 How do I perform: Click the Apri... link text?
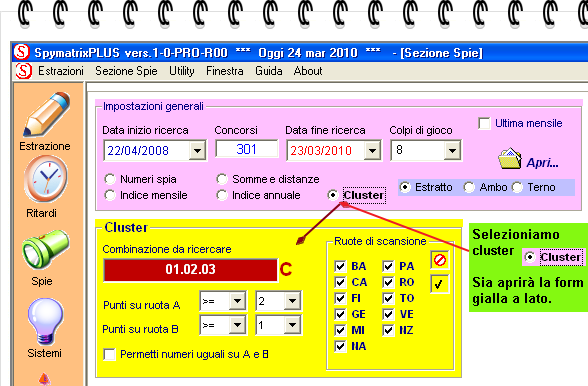[542, 162]
